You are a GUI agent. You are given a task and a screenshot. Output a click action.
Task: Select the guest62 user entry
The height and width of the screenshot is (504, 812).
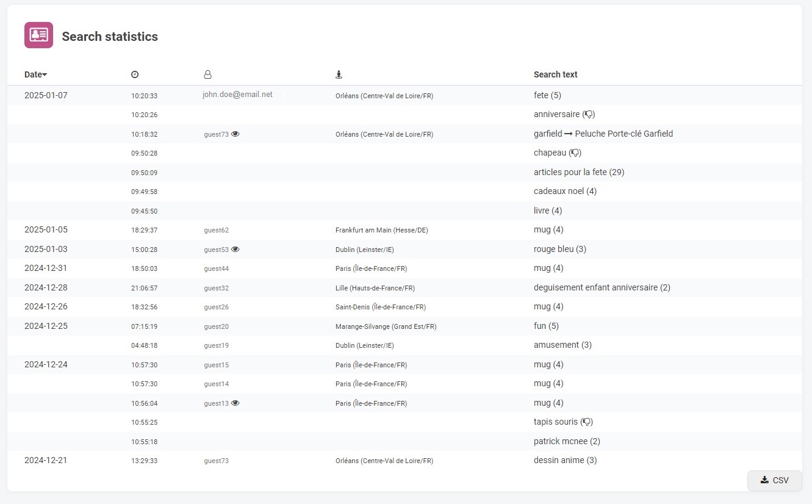click(x=216, y=230)
